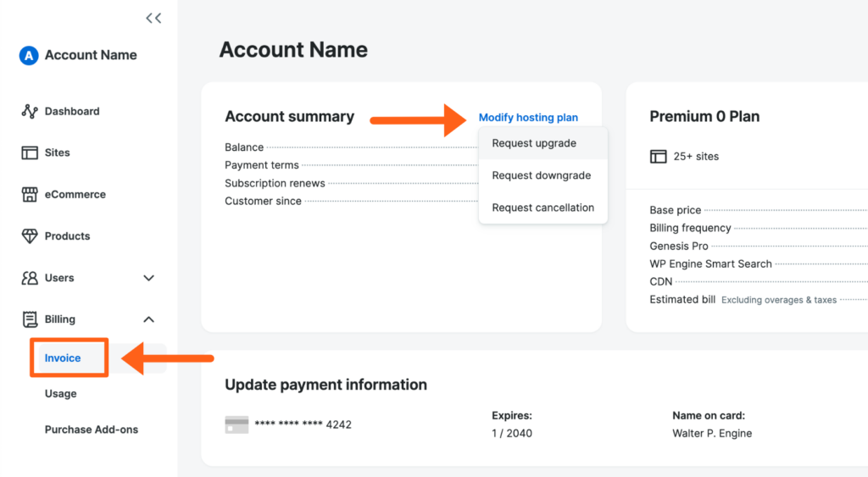The height and width of the screenshot is (477, 868).
Task: Choose Request downgrade option
Action: 541,175
